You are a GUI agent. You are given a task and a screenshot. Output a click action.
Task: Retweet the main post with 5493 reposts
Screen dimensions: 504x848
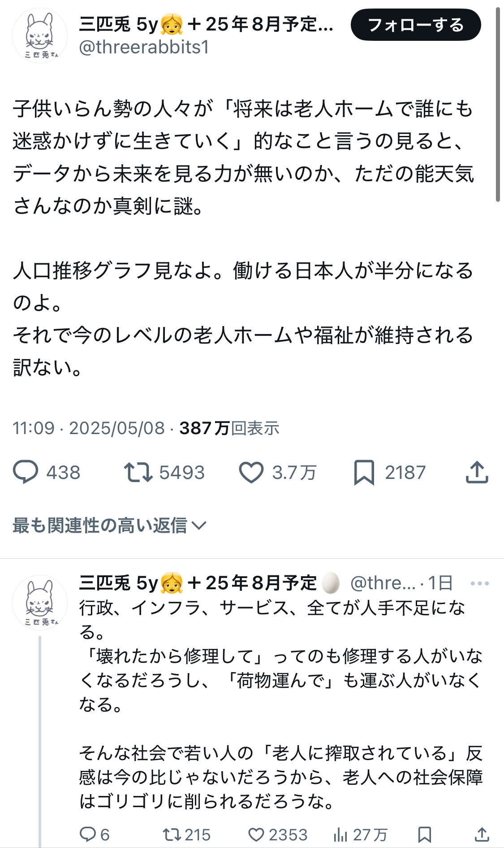click(x=138, y=473)
